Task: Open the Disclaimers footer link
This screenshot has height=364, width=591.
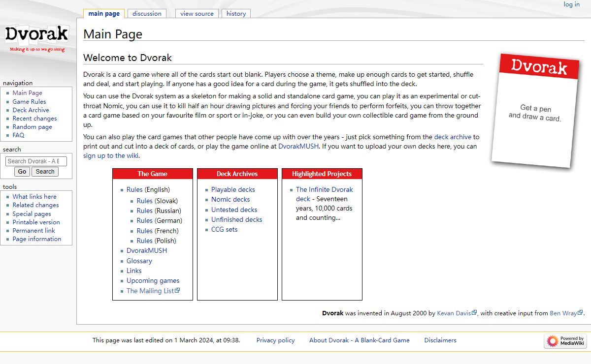Action: tap(440, 340)
